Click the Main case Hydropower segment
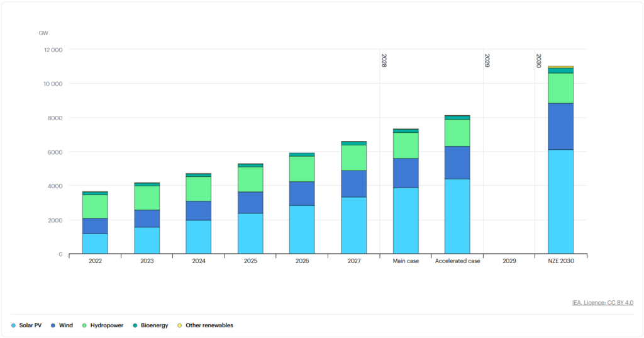The height and width of the screenshot is (338, 644). click(x=406, y=145)
